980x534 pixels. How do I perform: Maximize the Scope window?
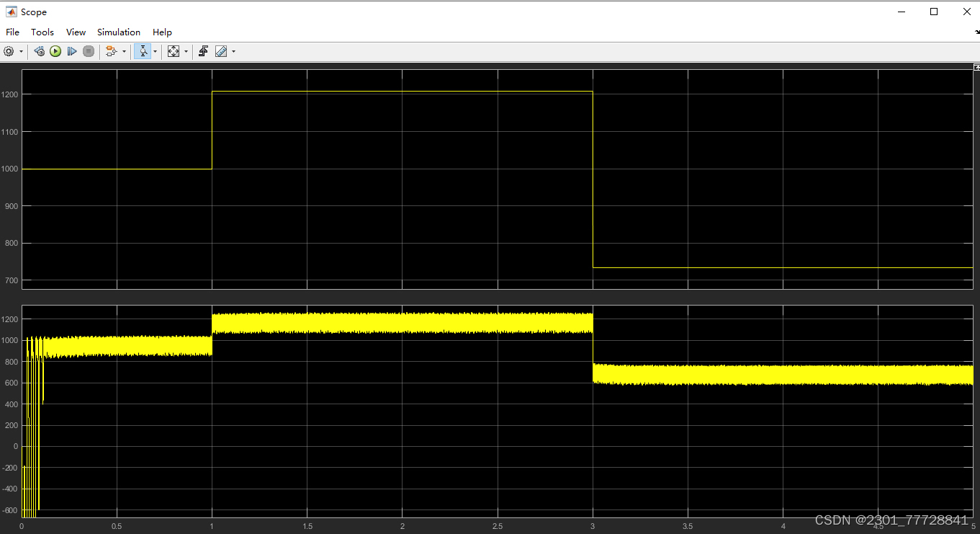click(x=934, y=12)
